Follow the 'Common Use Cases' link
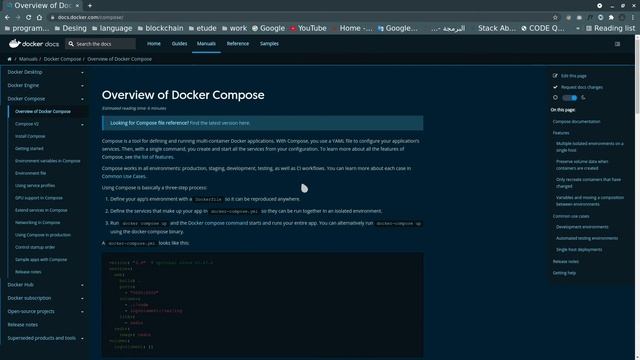Image resolution: width=640 pixels, height=360 pixels. pyautogui.click(x=124, y=176)
